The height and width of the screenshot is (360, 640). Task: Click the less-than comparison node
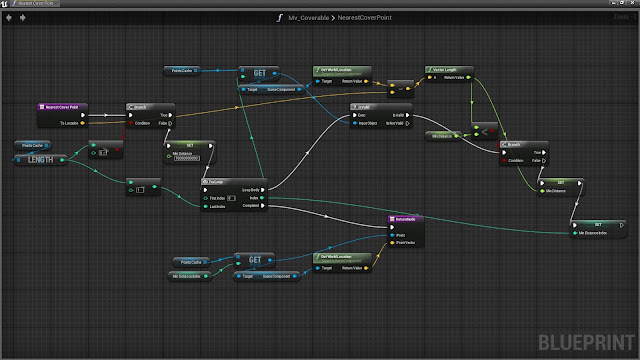point(484,132)
